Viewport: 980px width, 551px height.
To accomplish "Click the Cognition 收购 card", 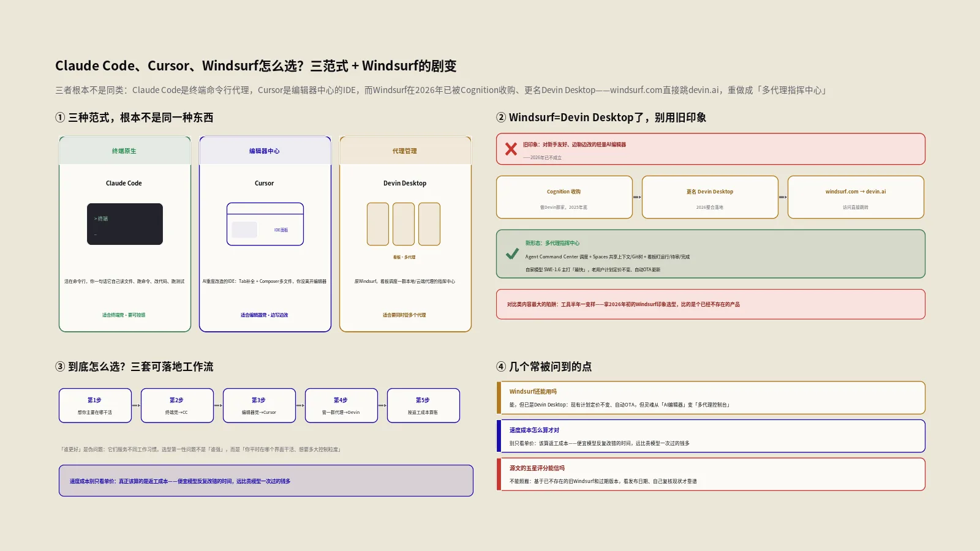I will (x=564, y=197).
